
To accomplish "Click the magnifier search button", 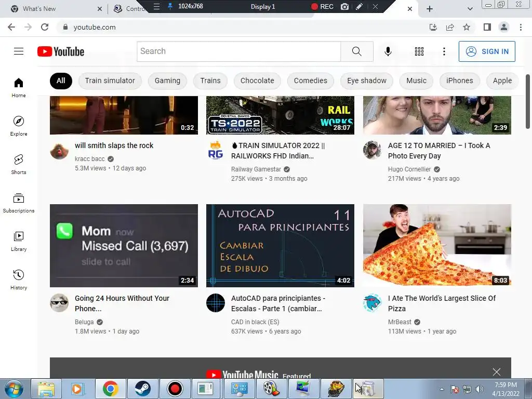I will [x=356, y=51].
